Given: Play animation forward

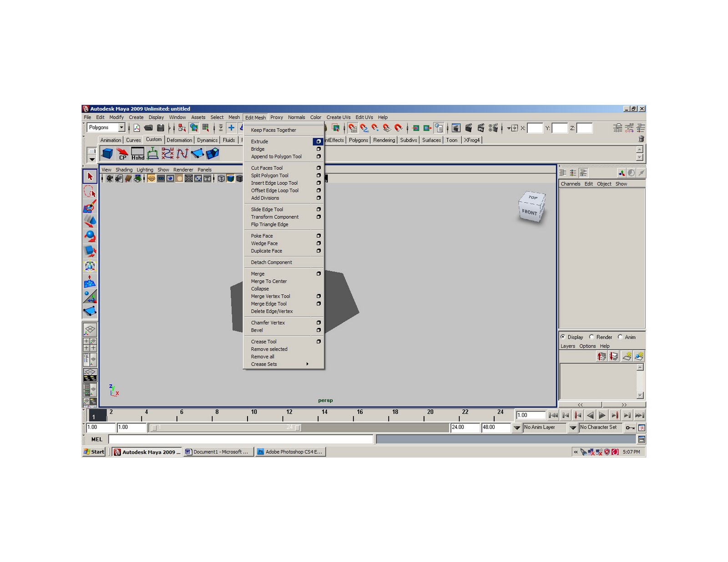Looking at the screenshot, I should coord(602,415).
